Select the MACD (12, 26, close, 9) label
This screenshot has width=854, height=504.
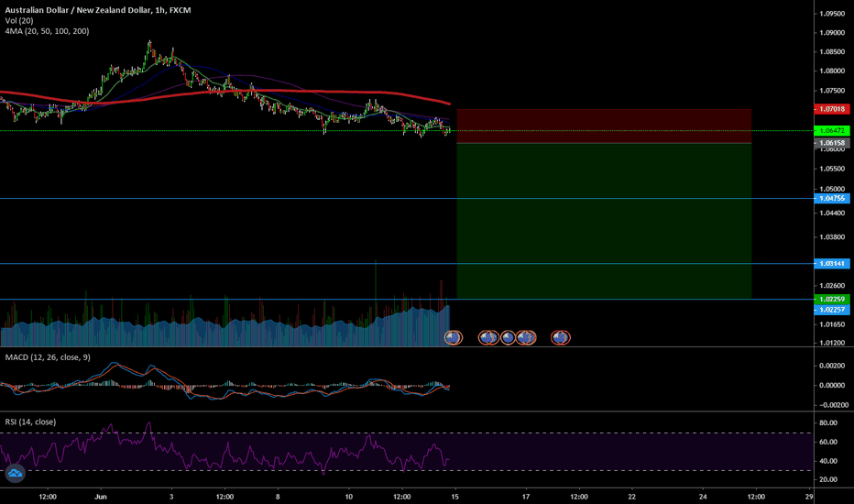pyautogui.click(x=48, y=357)
